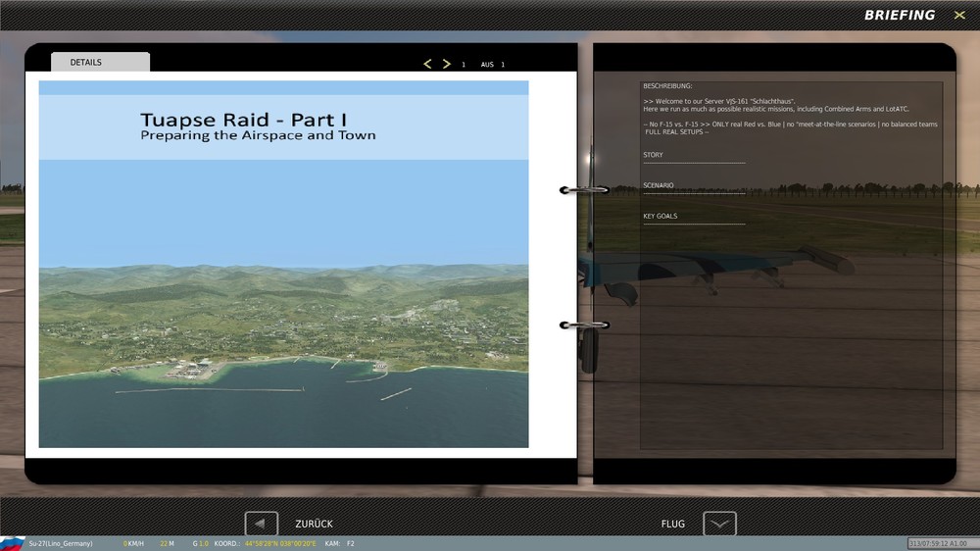Go to the previous briefing image
The height and width of the screenshot is (551, 980).
tap(427, 64)
